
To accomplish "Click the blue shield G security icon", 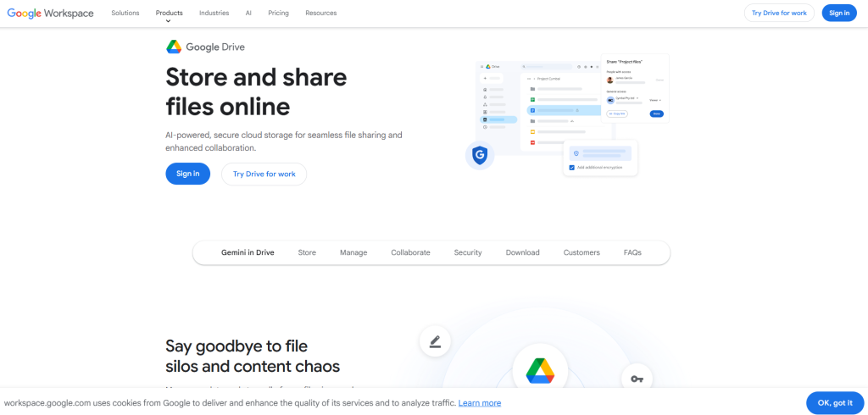I will click(480, 156).
